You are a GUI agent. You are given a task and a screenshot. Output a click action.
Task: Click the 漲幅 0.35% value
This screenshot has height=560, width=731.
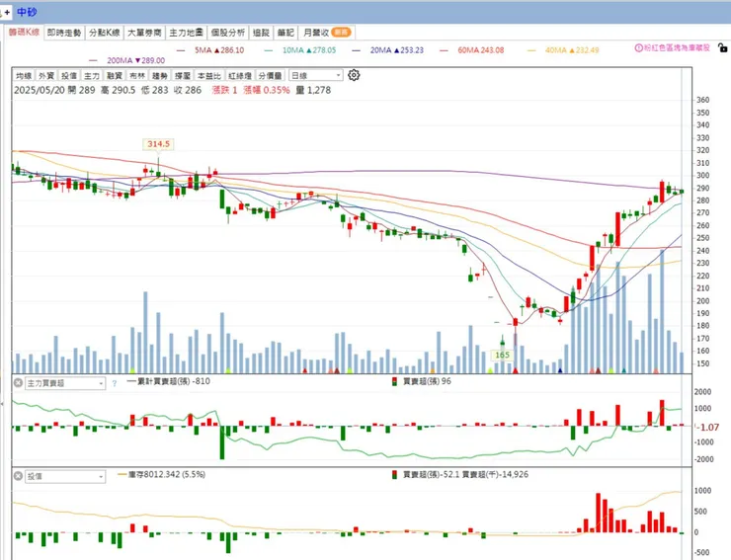(x=267, y=90)
